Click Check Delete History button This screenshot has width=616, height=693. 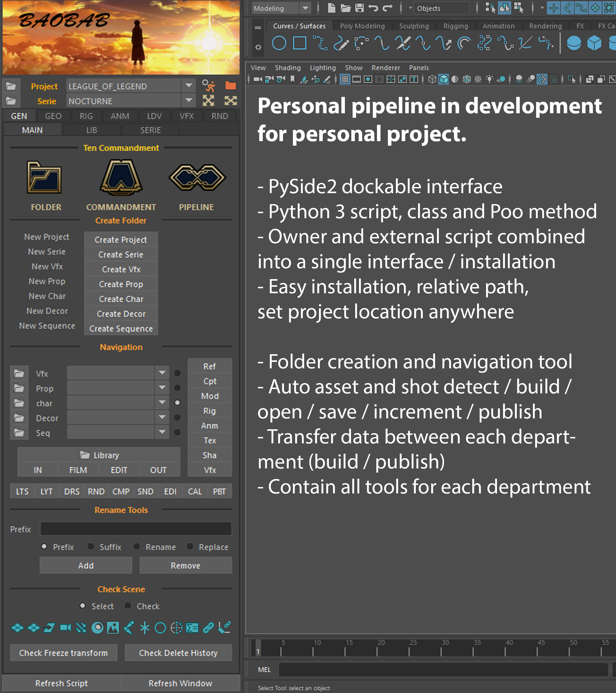pos(178,653)
